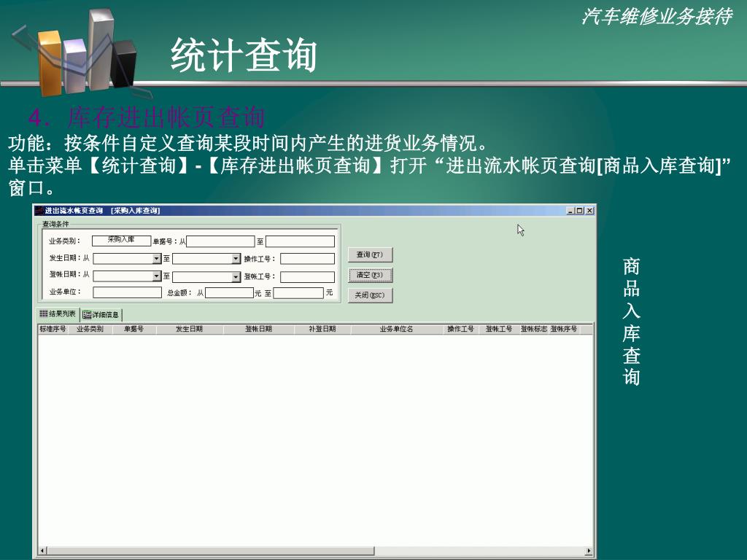Click the 标准序号 column header
747x560 pixels.
click(x=53, y=329)
